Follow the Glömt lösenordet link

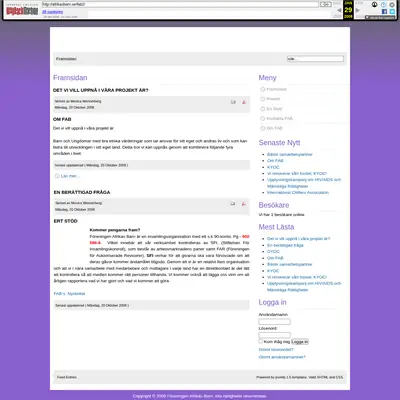(276, 349)
